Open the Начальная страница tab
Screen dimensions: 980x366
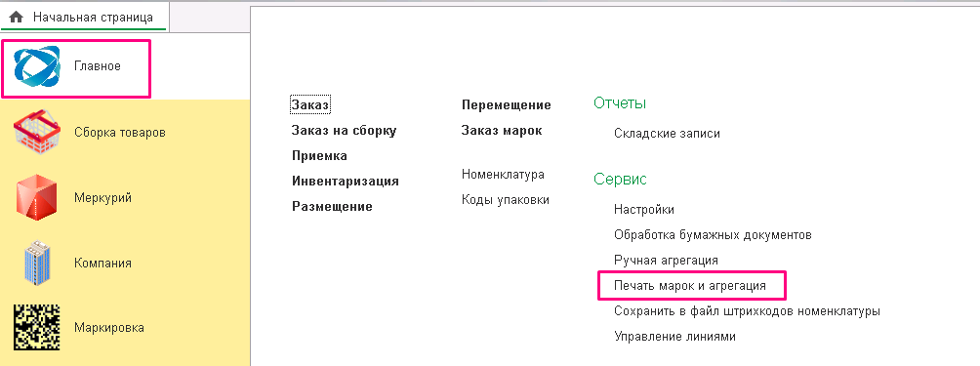[84, 17]
